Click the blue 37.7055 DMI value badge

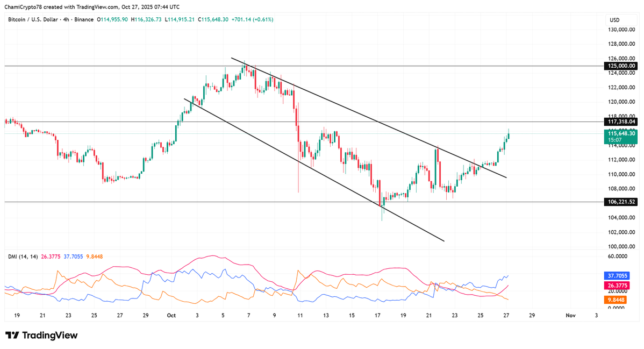tap(617, 275)
